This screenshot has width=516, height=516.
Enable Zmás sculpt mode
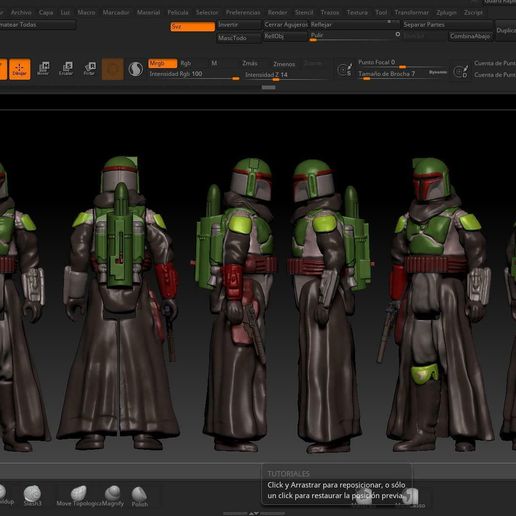pos(250,63)
